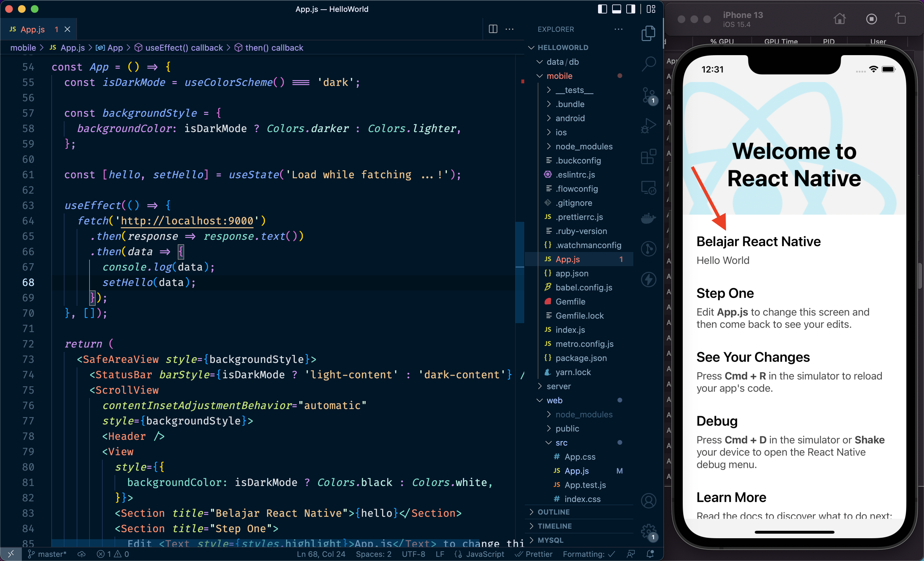924x561 pixels.
Task: Open the Search view in activity bar
Action: 648,63
